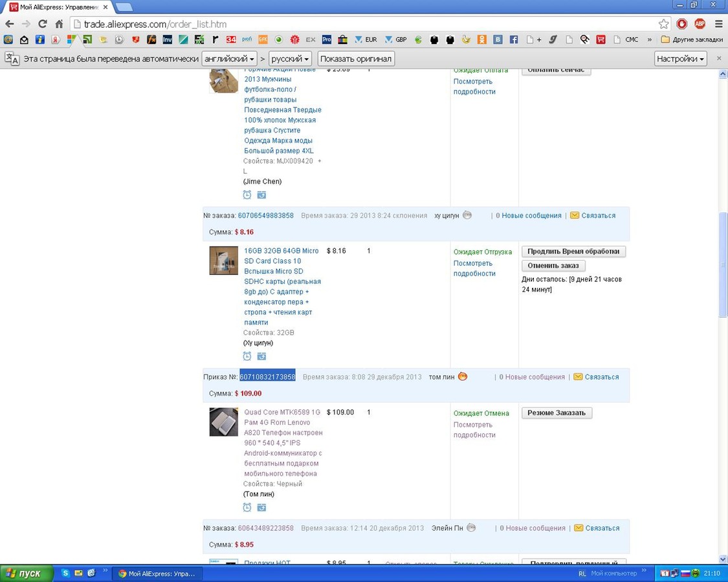The width and height of the screenshot is (728, 582).
Task: Click the chat face icon next to том лин
Action: click(463, 376)
